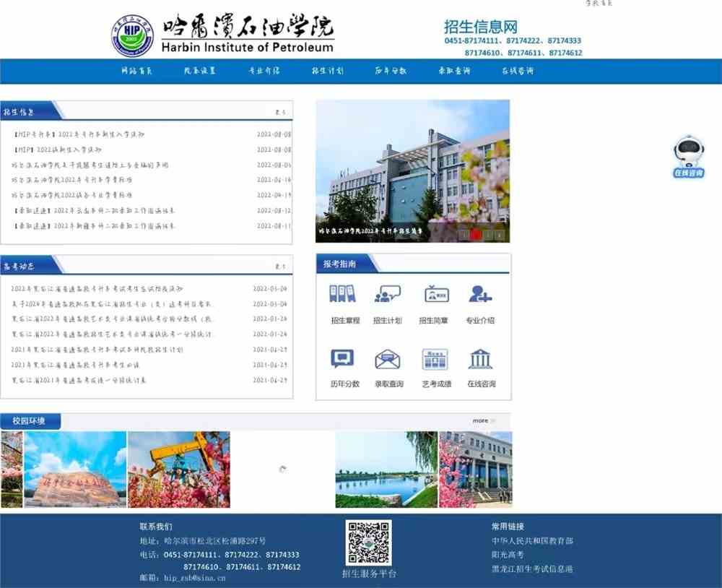Click the 学校首页 link at top right
Image resolution: width=722 pixels, height=588 pixels.
point(599,3)
